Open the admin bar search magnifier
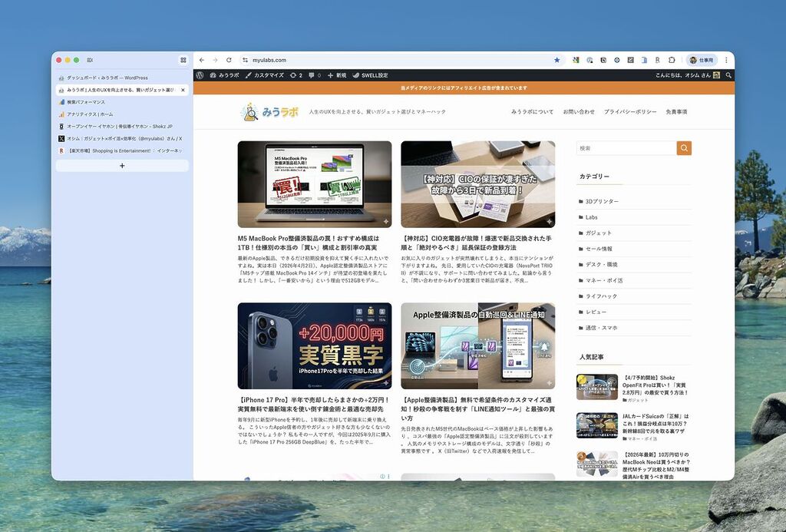786x532 pixels. 728,75
